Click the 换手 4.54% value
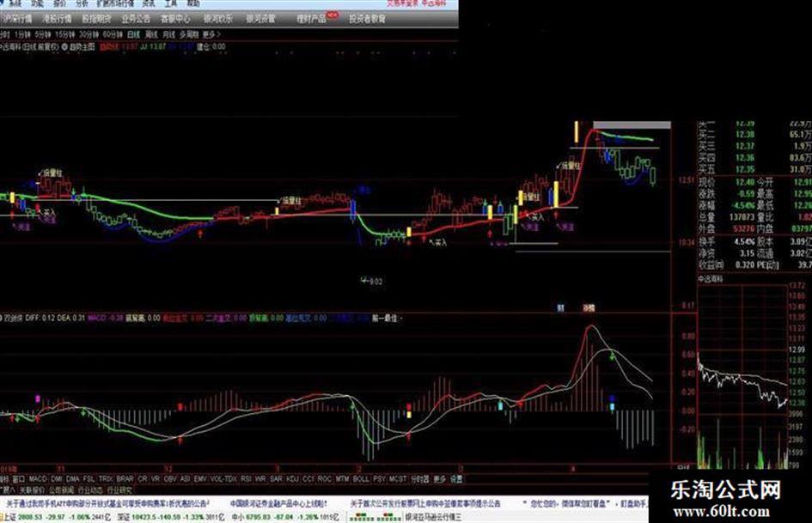This screenshot has width=812, height=523. point(743,241)
